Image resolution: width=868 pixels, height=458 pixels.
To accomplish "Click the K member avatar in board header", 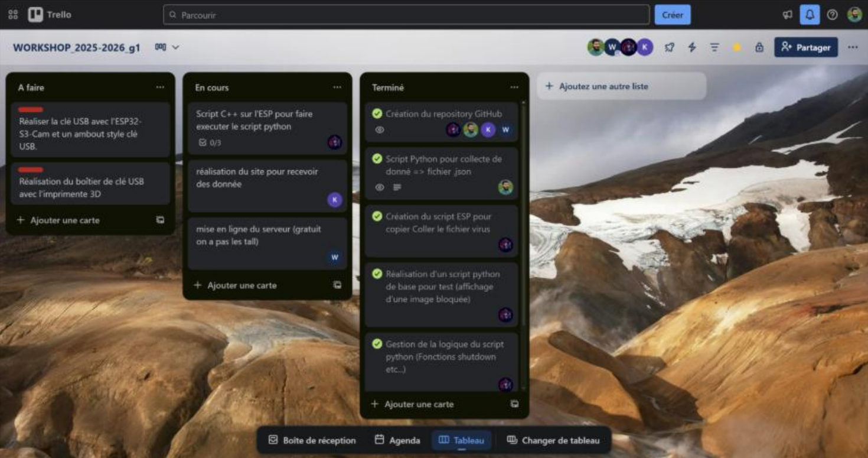I will (645, 47).
